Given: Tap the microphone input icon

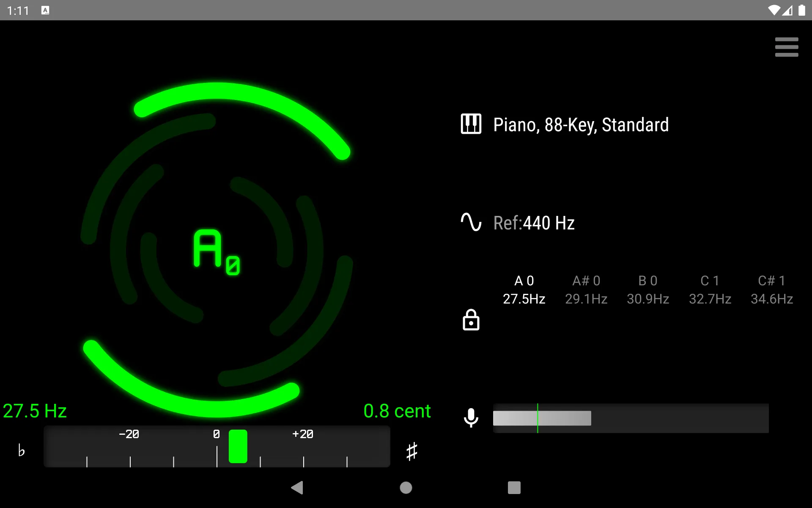Looking at the screenshot, I should point(471,418).
